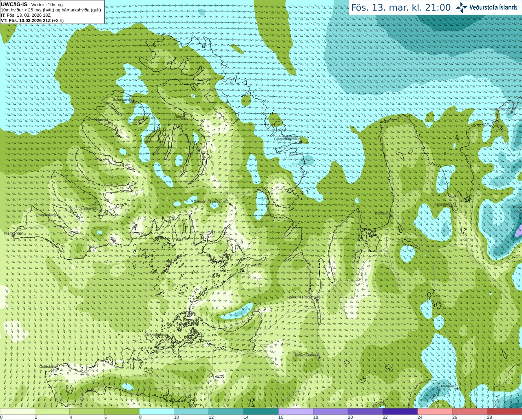Image resolution: width=522 pixels, height=420 pixels.
Task: Select the 2–4 m/s legend swatch
Action: [x=52, y=411]
